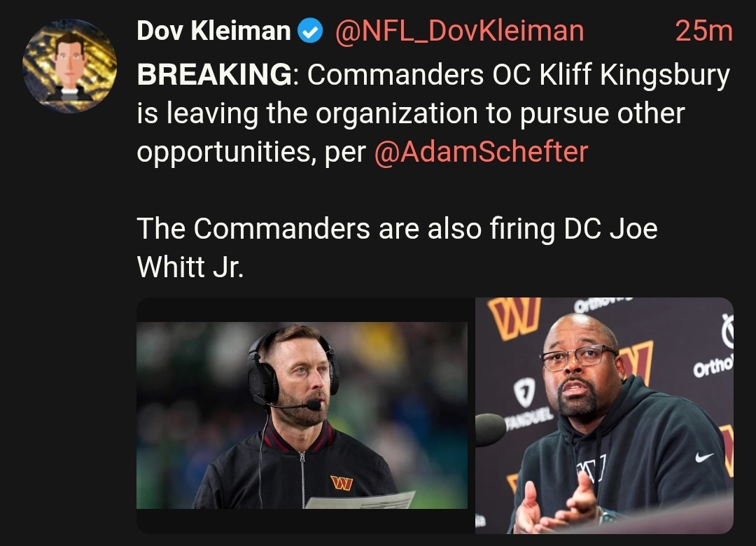This screenshot has height=546, width=756.
Task: Click the Nike swoosh on the hoodie
Action: (x=704, y=456)
